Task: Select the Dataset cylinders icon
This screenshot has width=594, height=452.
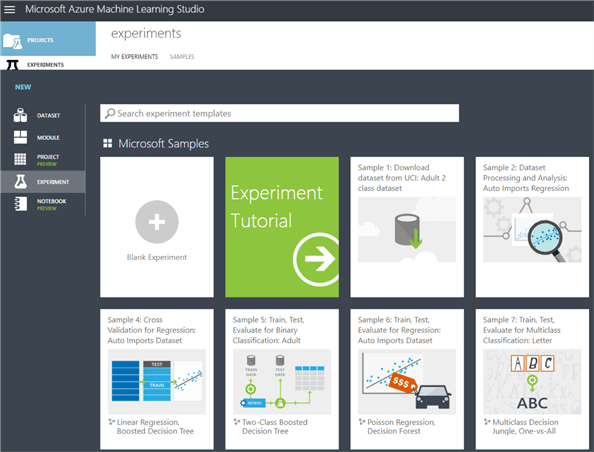Action: [x=20, y=115]
